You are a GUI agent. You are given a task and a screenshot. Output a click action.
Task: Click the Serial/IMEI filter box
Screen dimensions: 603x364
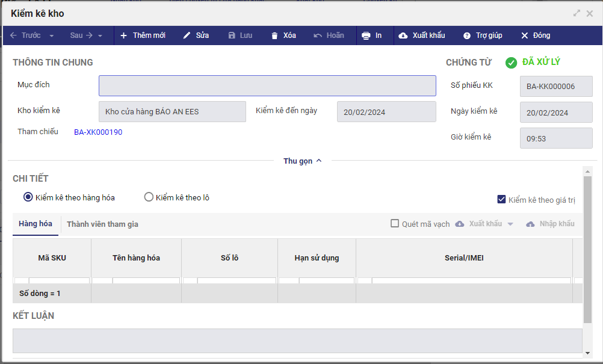point(471,280)
